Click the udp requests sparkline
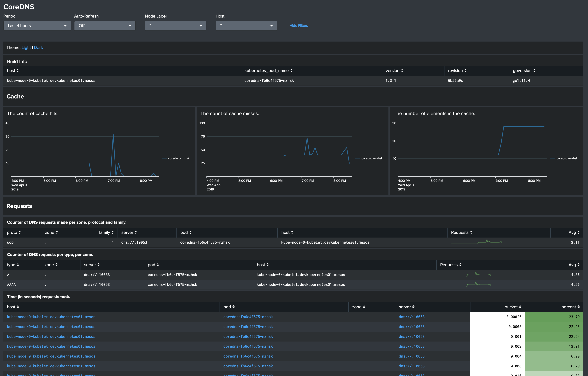This screenshot has height=376, width=588. click(476, 242)
